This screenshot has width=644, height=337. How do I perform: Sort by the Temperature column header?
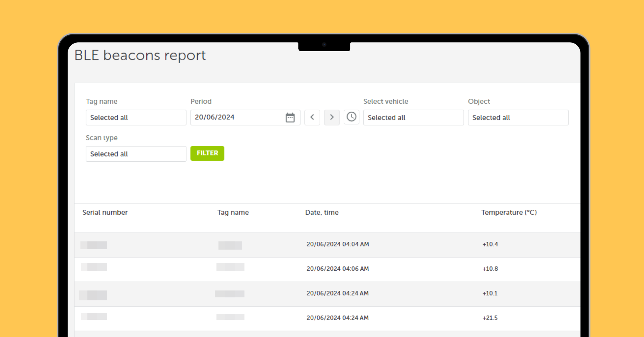508,212
